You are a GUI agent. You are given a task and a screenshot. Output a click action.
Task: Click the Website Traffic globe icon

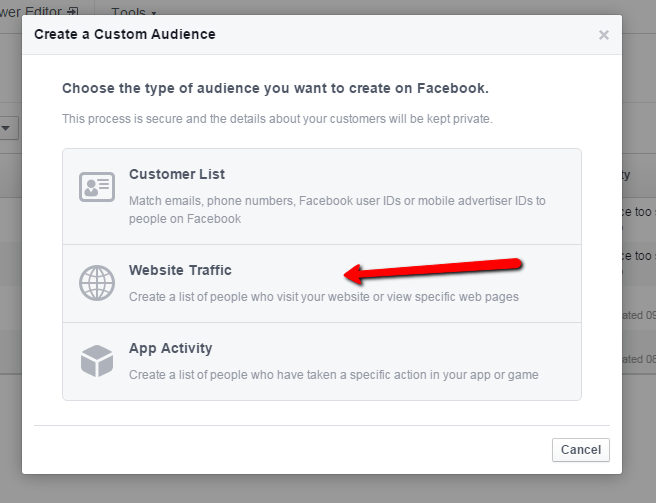(x=97, y=283)
